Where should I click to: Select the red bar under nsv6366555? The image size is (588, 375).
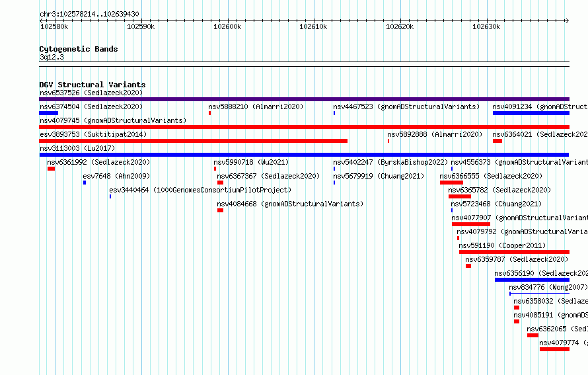point(451,183)
